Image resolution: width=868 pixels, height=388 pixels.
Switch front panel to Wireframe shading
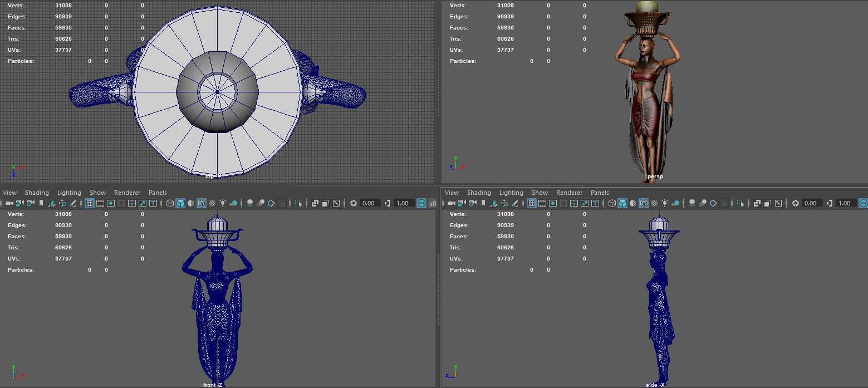coord(170,203)
